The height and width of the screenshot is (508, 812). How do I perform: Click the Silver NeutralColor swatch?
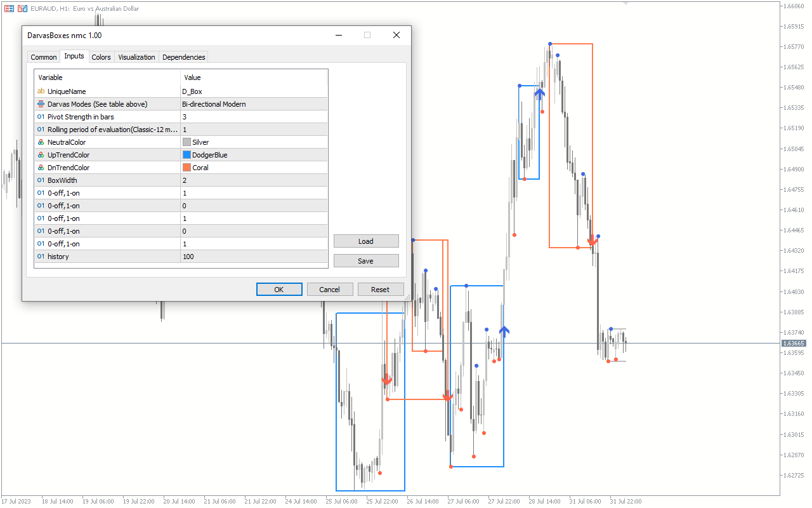(x=187, y=142)
